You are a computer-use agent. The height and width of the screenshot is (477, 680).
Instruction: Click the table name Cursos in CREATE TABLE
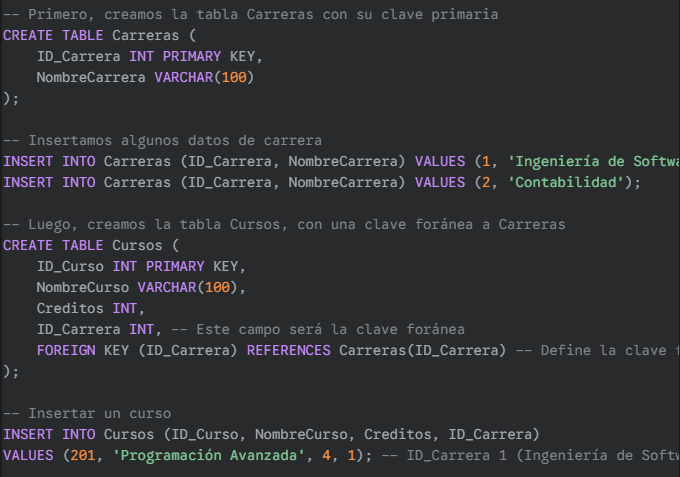coord(137,245)
